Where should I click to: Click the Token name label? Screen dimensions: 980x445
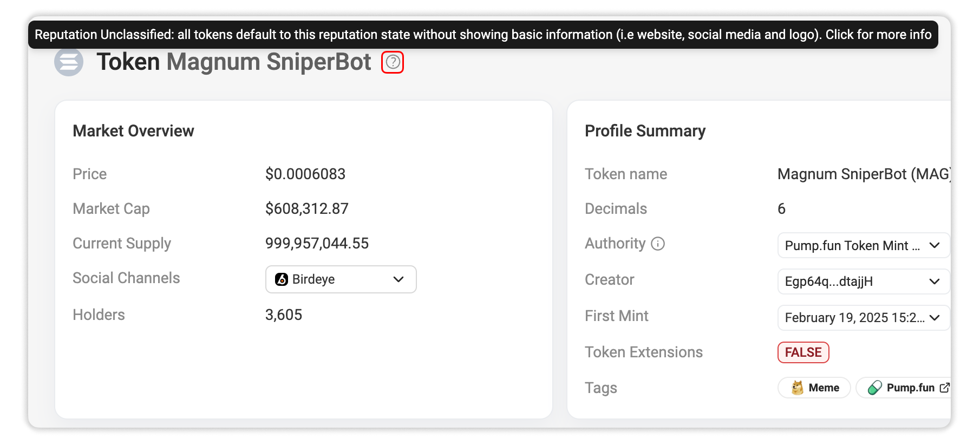[626, 174]
